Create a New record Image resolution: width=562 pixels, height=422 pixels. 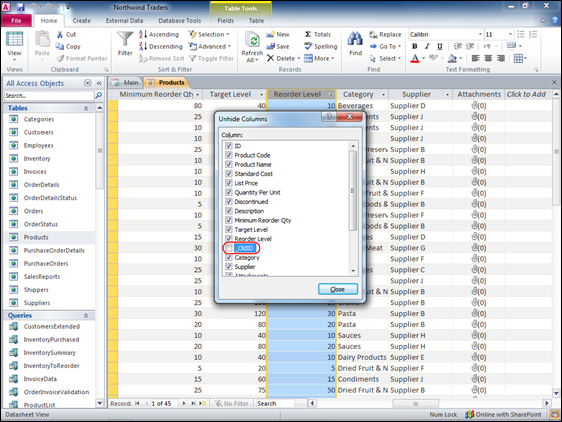click(277, 34)
